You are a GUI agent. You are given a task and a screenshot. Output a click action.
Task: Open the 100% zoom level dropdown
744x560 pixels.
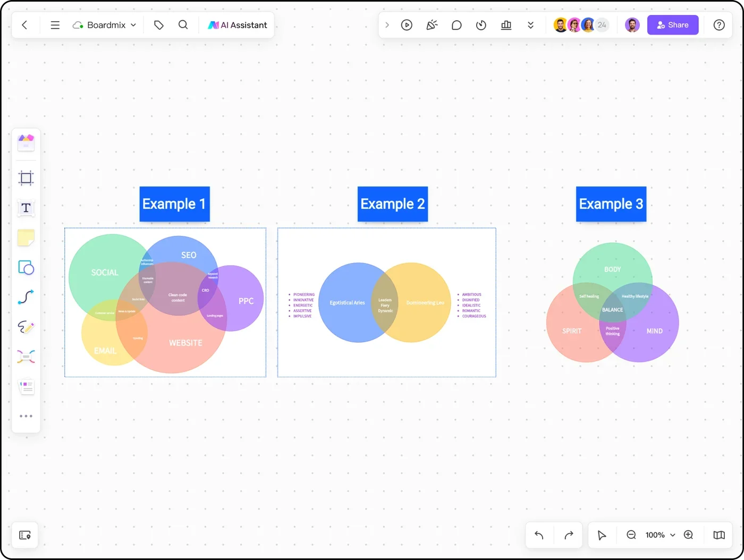click(660, 535)
